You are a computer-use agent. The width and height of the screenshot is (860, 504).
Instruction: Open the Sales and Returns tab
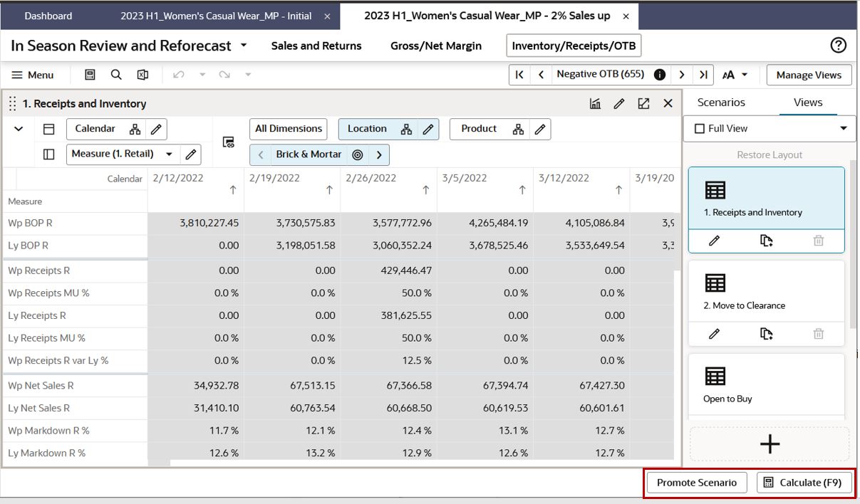point(316,46)
